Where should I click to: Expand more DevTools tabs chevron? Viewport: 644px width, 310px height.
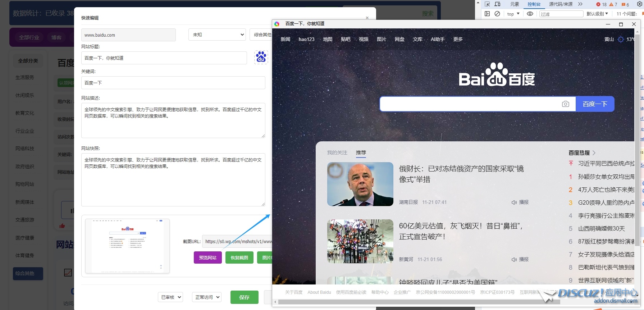pyautogui.click(x=580, y=4)
